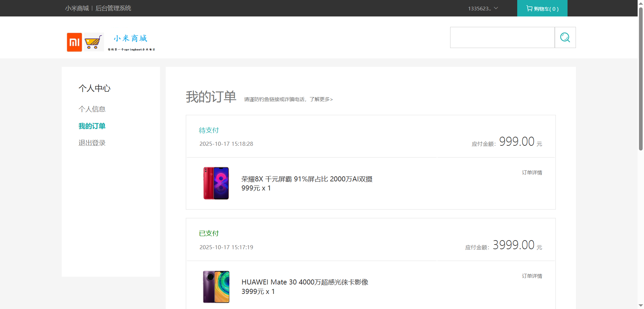Click the 个人中心 sidebar heading
The image size is (644, 309).
95,88
